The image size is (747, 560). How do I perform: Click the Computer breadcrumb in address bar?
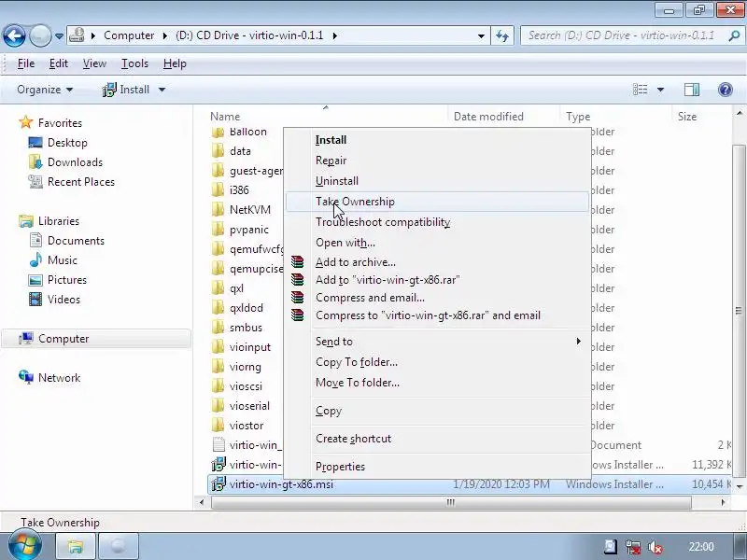pos(129,35)
